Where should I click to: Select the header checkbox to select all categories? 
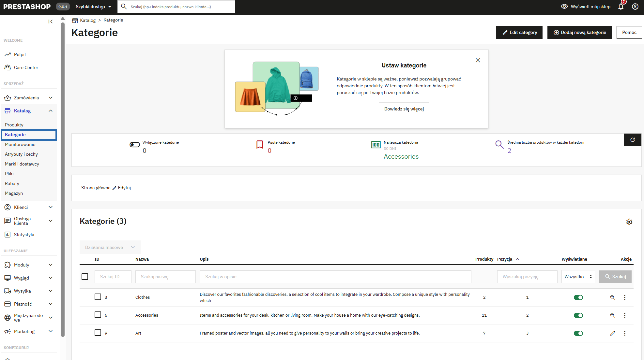[85, 276]
